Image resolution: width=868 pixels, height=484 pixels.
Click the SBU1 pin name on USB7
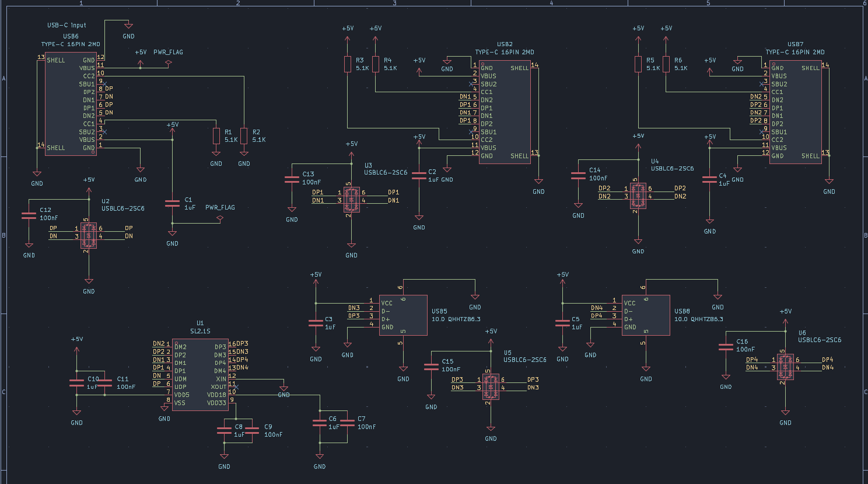(x=779, y=132)
